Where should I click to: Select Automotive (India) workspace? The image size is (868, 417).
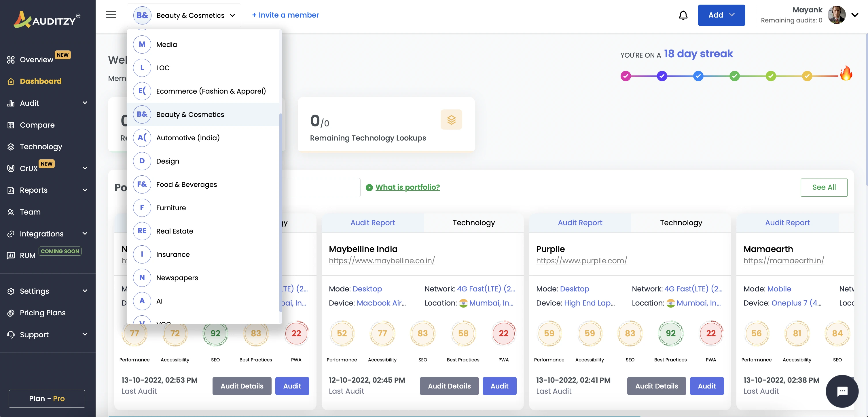pyautogui.click(x=203, y=138)
